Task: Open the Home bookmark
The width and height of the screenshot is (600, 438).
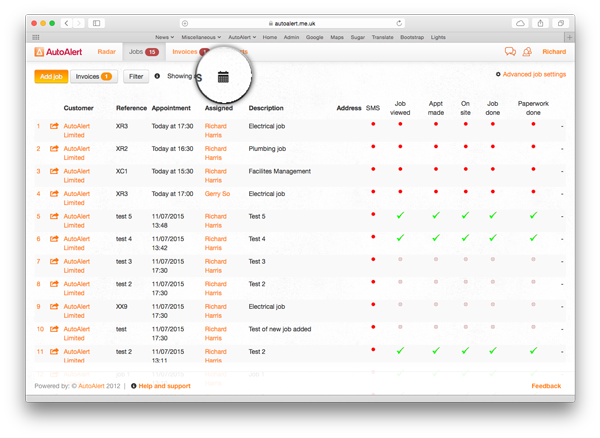Action: point(270,37)
